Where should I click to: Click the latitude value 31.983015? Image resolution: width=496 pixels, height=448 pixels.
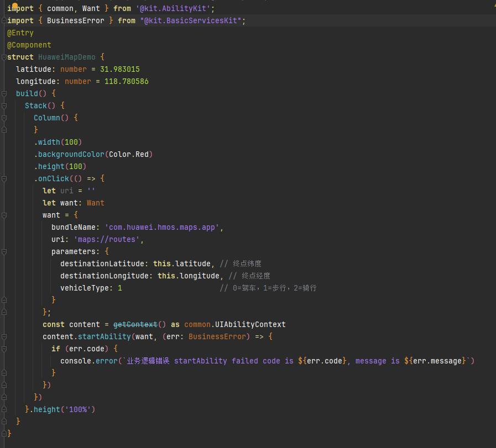(119, 70)
